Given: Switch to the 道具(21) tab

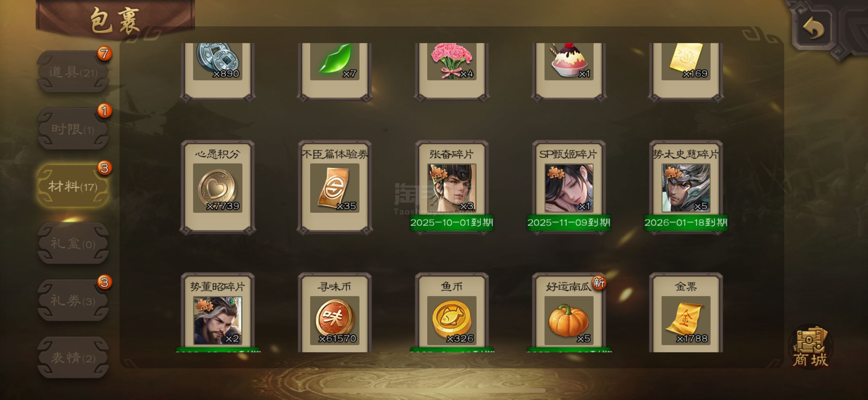Looking at the screenshot, I should [73, 71].
